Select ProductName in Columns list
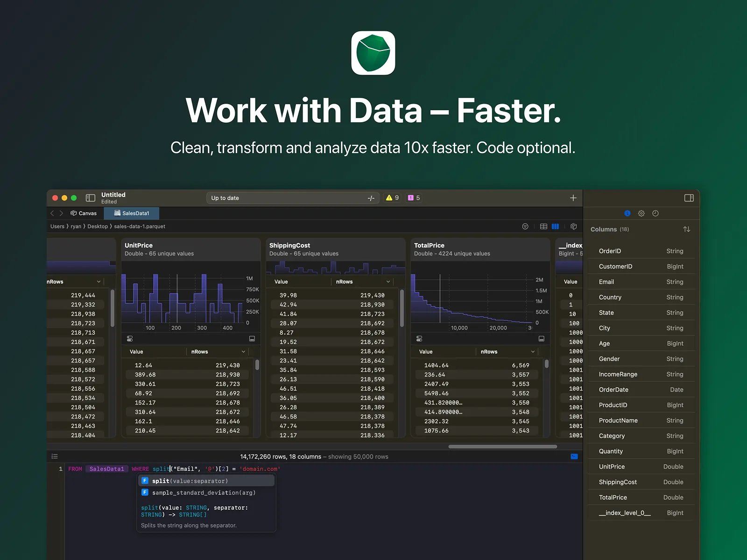This screenshot has height=560, width=747. coord(641,420)
